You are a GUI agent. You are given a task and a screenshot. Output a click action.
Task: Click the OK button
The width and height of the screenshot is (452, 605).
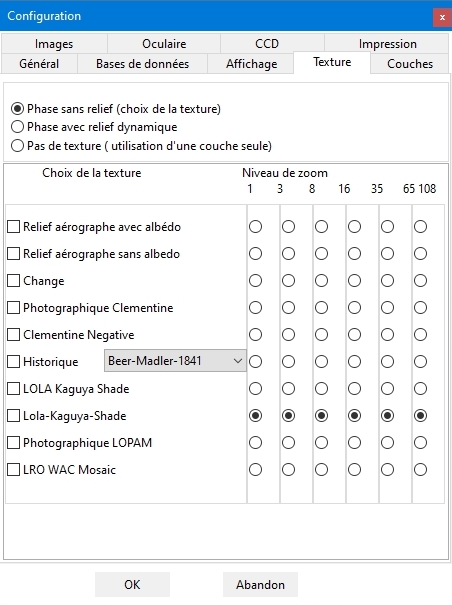point(132,585)
